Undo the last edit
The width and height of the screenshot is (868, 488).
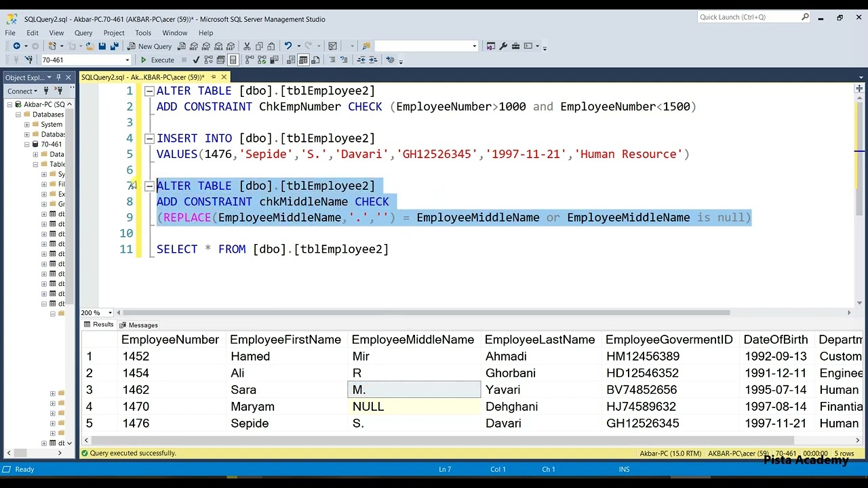coord(288,46)
